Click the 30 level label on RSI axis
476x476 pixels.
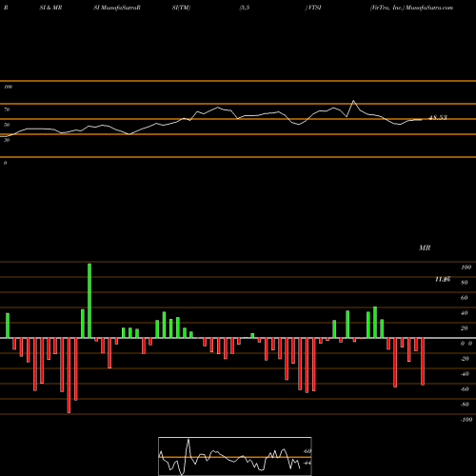[7, 140]
